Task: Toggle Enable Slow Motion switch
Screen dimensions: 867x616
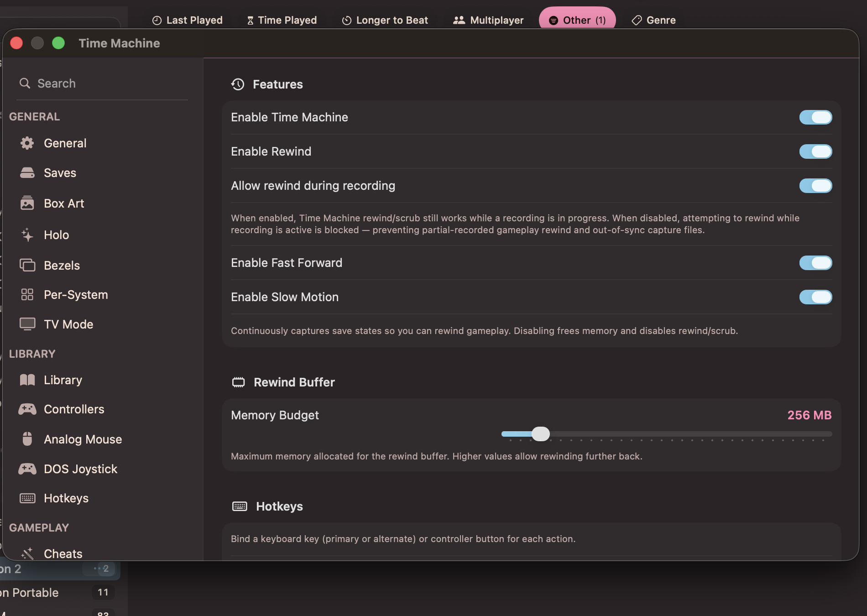Action: 815,297
